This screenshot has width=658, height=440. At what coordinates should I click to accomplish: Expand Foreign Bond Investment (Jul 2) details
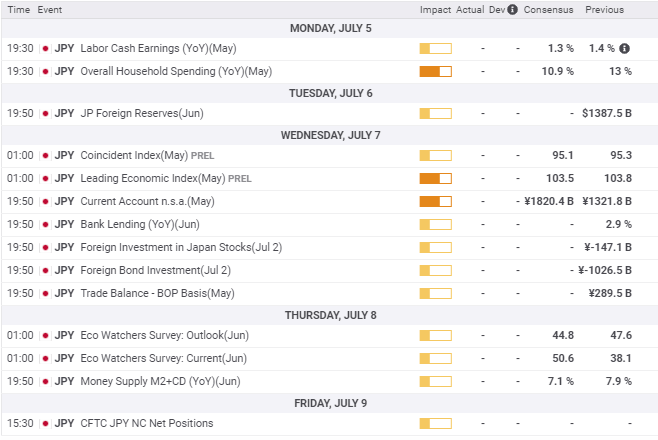click(x=155, y=270)
